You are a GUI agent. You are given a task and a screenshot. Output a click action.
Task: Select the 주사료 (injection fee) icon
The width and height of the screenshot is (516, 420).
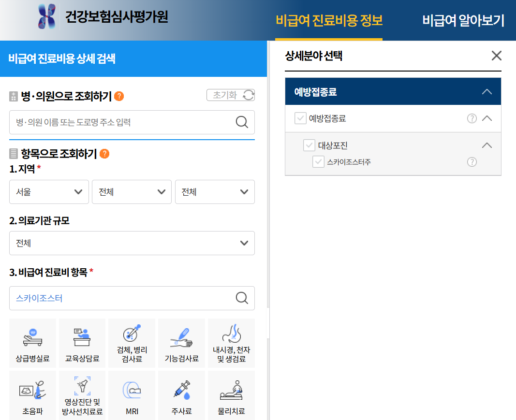tap(181, 395)
